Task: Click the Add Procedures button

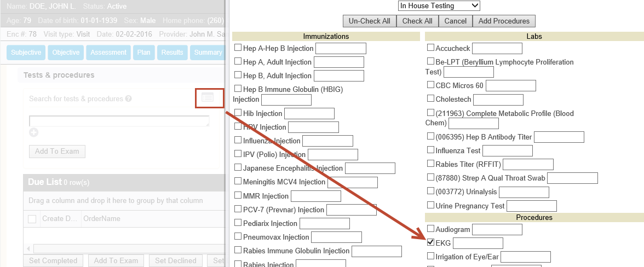Action: click(504, 21)
